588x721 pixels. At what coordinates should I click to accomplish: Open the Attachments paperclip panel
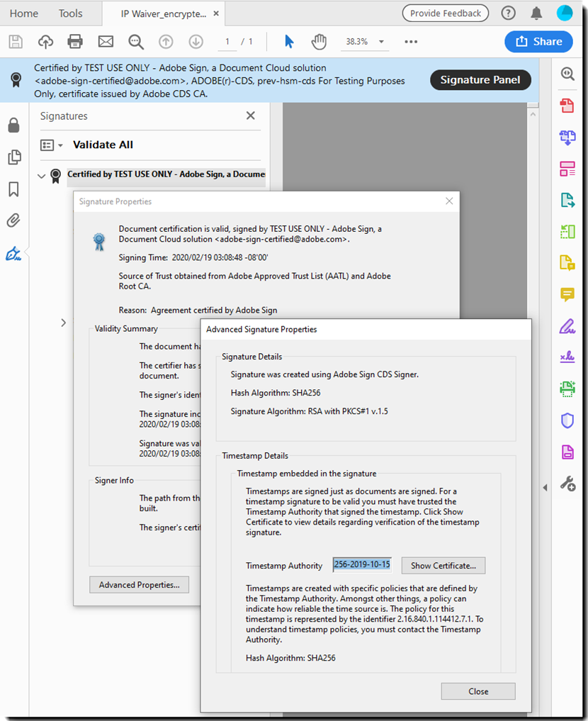coord(13,220)
